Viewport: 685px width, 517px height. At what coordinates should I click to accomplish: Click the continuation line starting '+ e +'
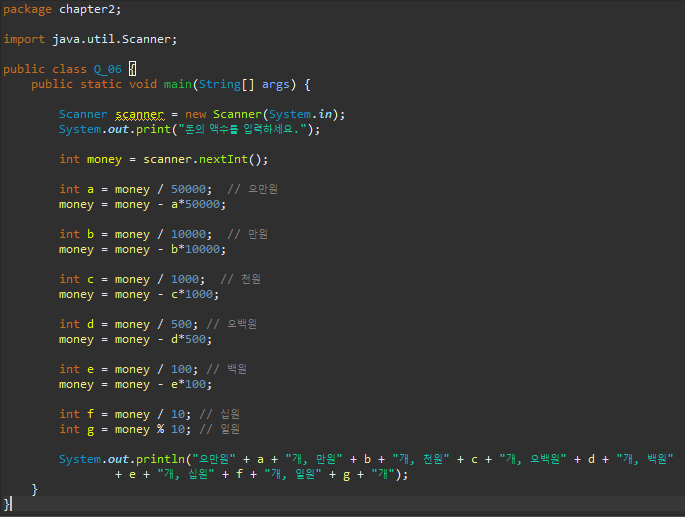(x=261, y=474)
